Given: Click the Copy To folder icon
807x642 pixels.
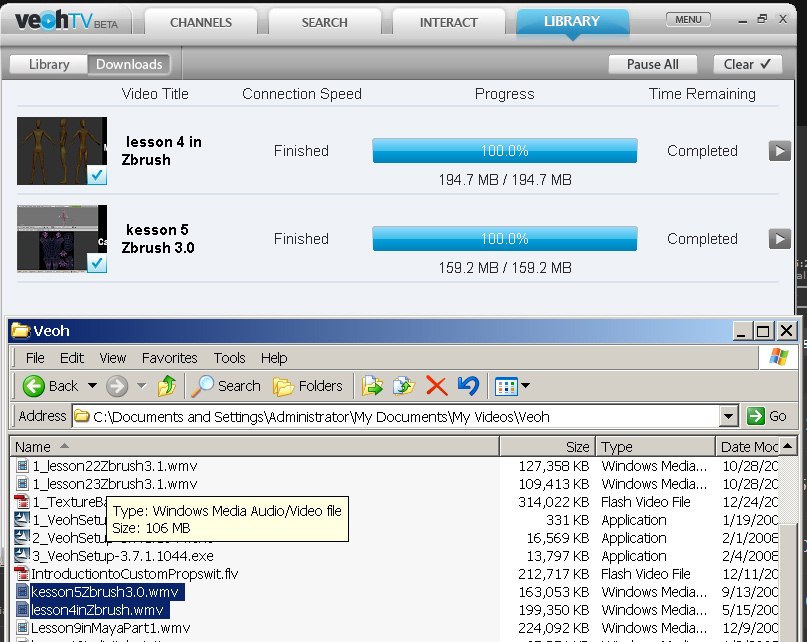Looking at the screenshot, I should point(404,386).
